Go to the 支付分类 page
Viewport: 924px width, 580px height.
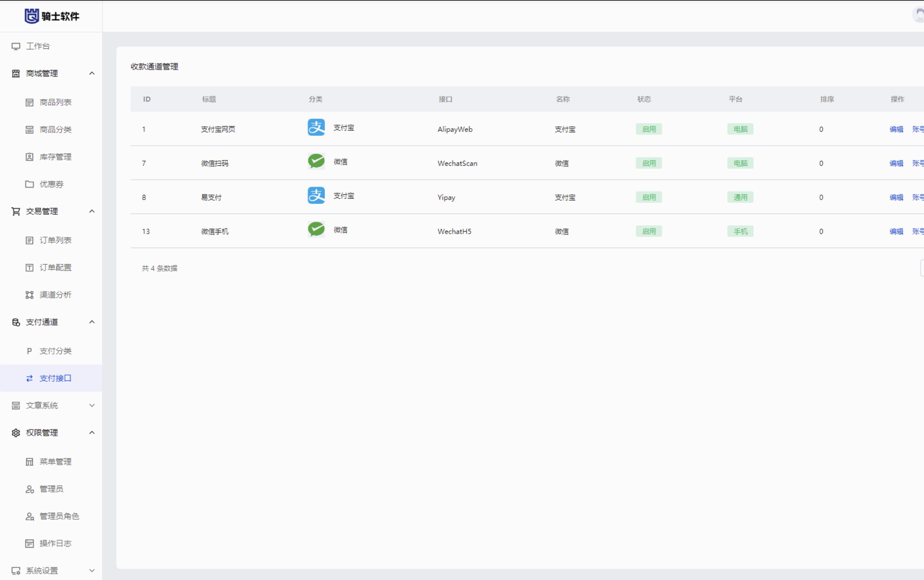click(55, 351)
